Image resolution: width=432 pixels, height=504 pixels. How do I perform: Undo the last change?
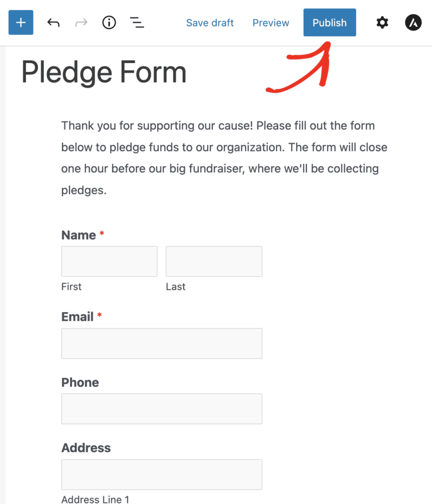coord(53,22)
